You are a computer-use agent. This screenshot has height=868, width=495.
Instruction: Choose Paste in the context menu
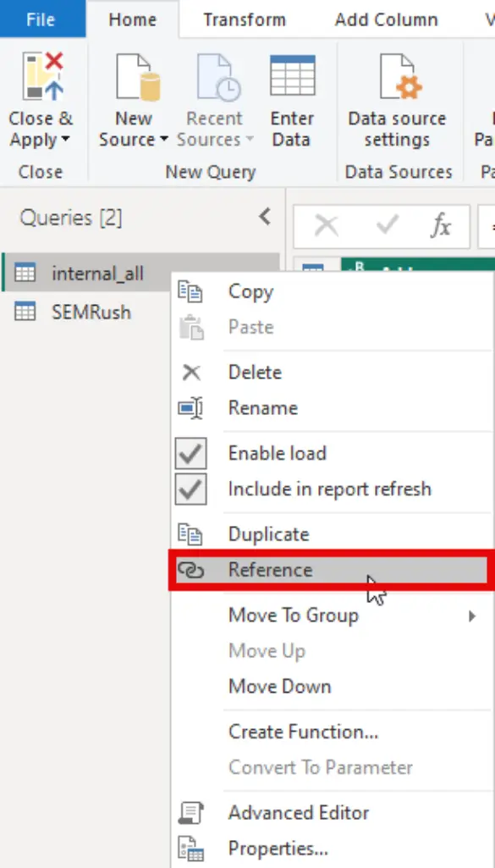251,327
